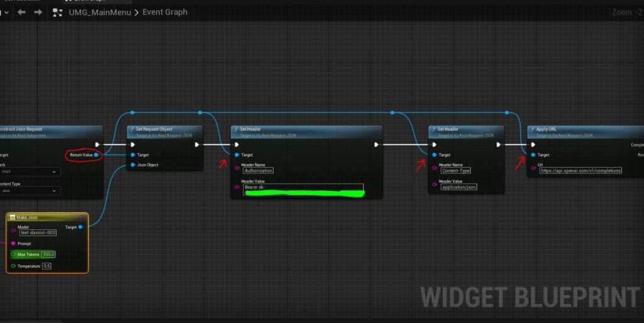The image size is (644, 323).
Task: Open the Content Type dropdown showing Json
Action: pyautogui.click(x=30, y=191)
